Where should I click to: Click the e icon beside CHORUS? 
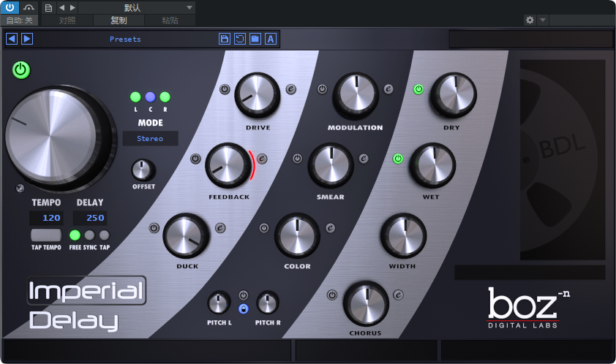(398, 295)
